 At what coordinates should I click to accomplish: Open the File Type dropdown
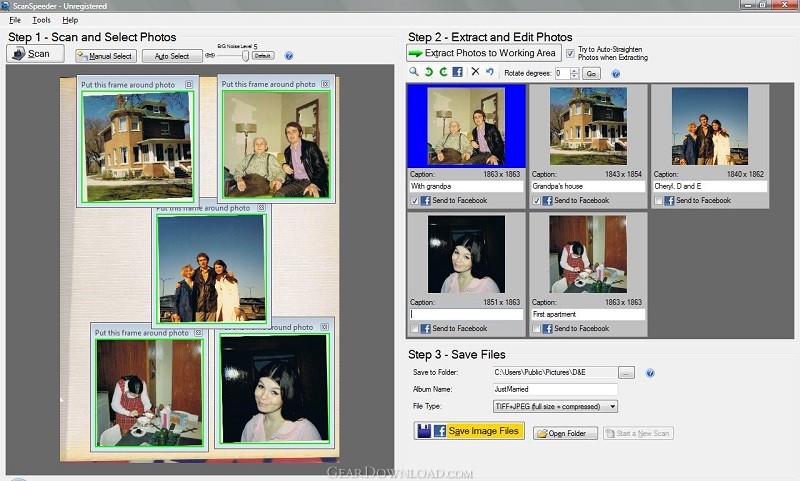555,407
